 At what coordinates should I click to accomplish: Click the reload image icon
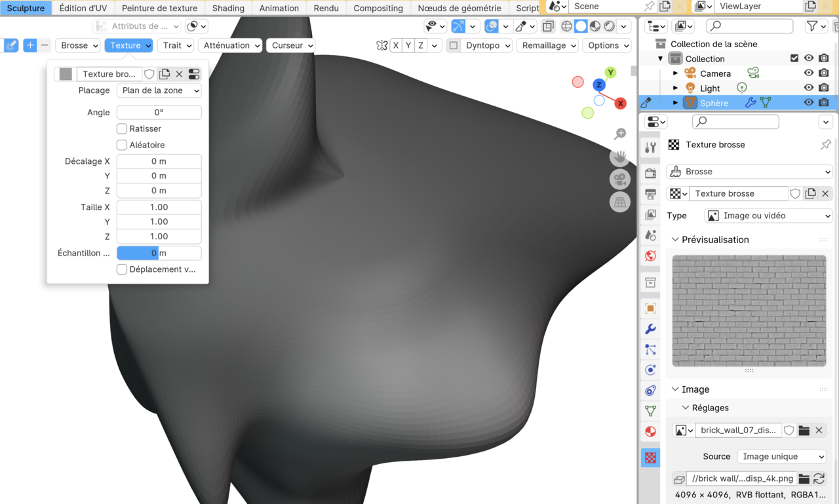819,478
